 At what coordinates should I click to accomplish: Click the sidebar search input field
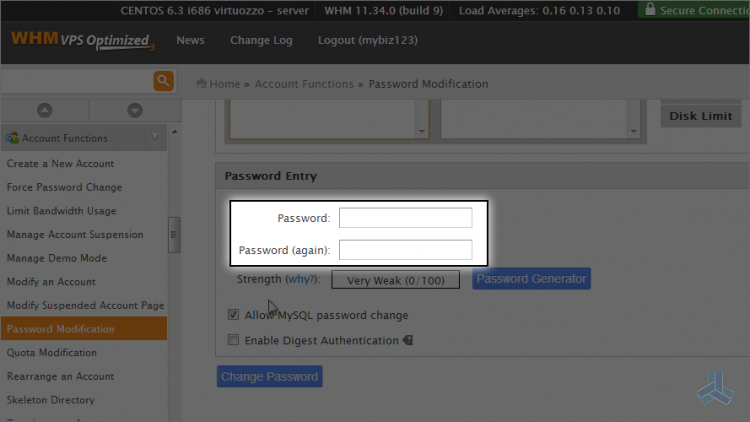pos(77,81)
